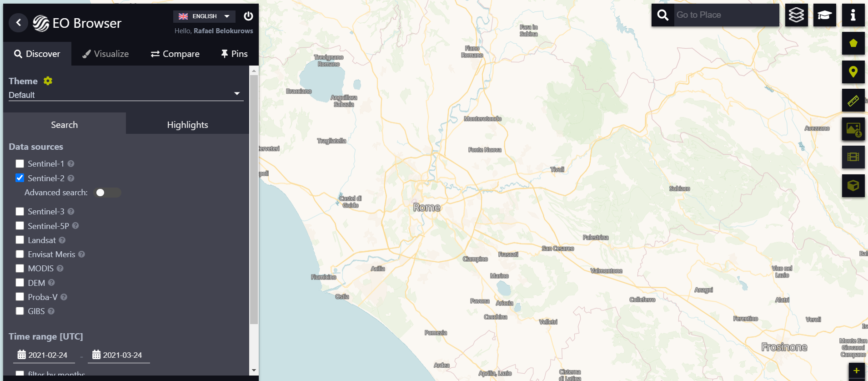Screen dimensions: 868x381
Task: Click the Rome label on map
Action: pyautogui.click(x=426, y=208)
